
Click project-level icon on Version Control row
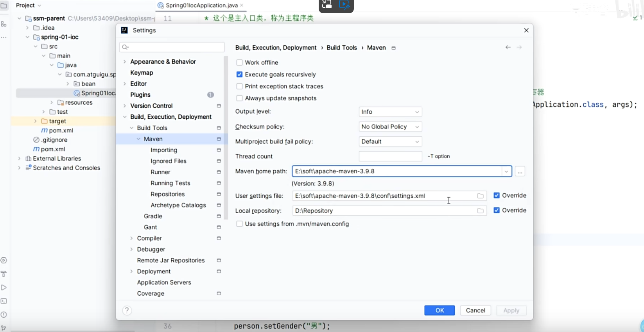[219, 106]
